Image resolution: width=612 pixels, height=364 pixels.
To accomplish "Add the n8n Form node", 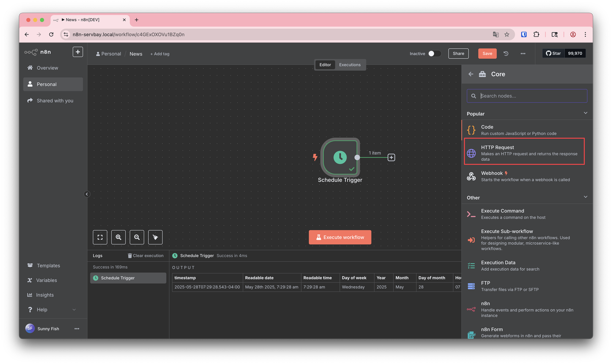I will pyautogui.click(x=527, y=332).
